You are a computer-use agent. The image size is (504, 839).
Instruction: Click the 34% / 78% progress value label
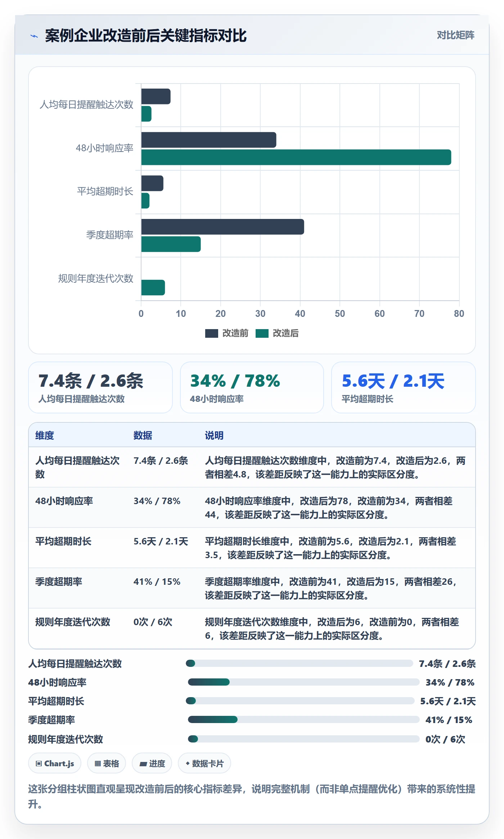click(450, 682)
